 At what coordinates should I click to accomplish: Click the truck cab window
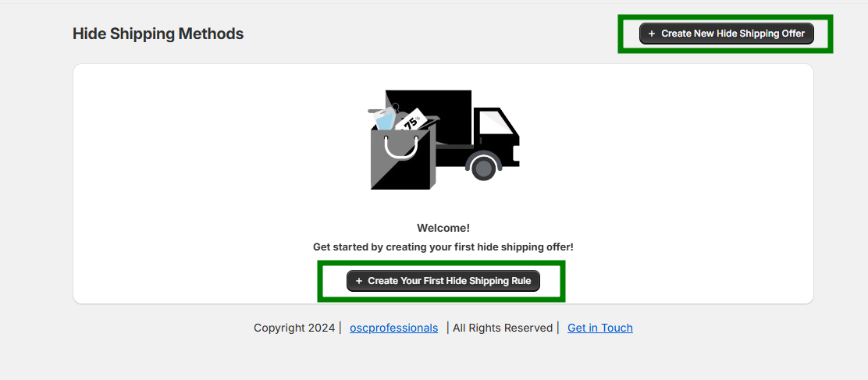[x=494, y=122]
